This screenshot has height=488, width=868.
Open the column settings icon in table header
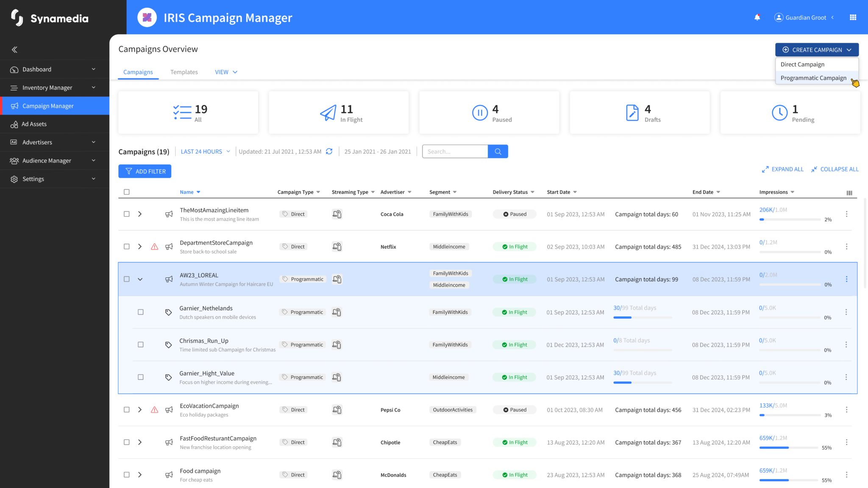click(x=849, y=193)
